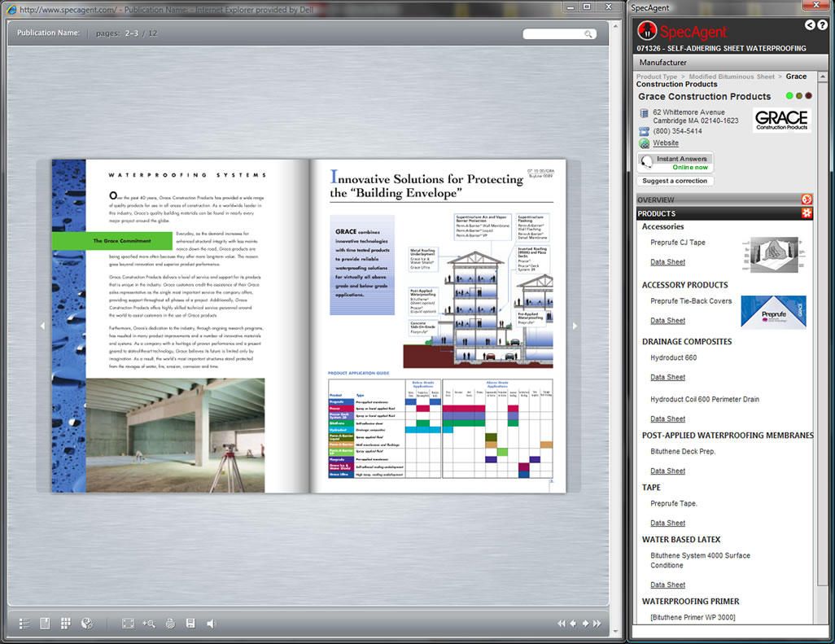Viewport: 835px width, 644px height.
Task: Maximize the Internet Explorer window
Action: (x=586, y=7)
